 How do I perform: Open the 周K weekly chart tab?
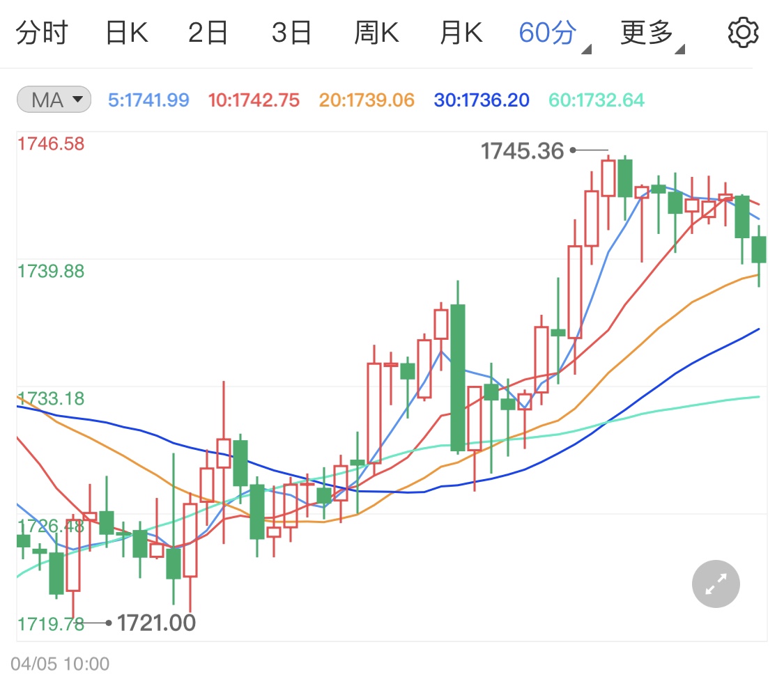click(376, 33)
